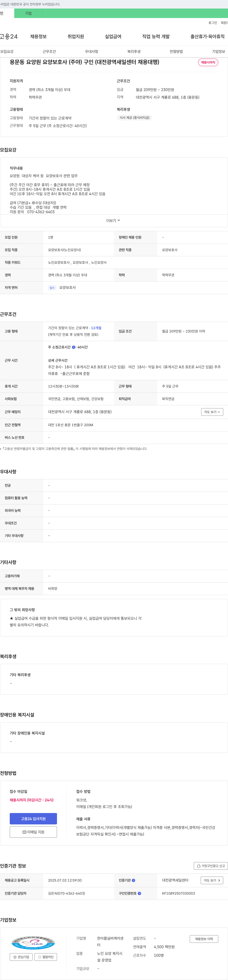The height and width of the screenshot is (980, 228).
Task: Click certification number KF10892507030003
Action: tap(178, 893)
